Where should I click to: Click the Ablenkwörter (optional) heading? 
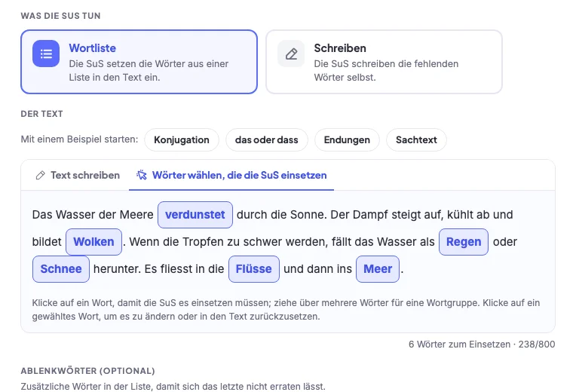[x=87, y=371]
